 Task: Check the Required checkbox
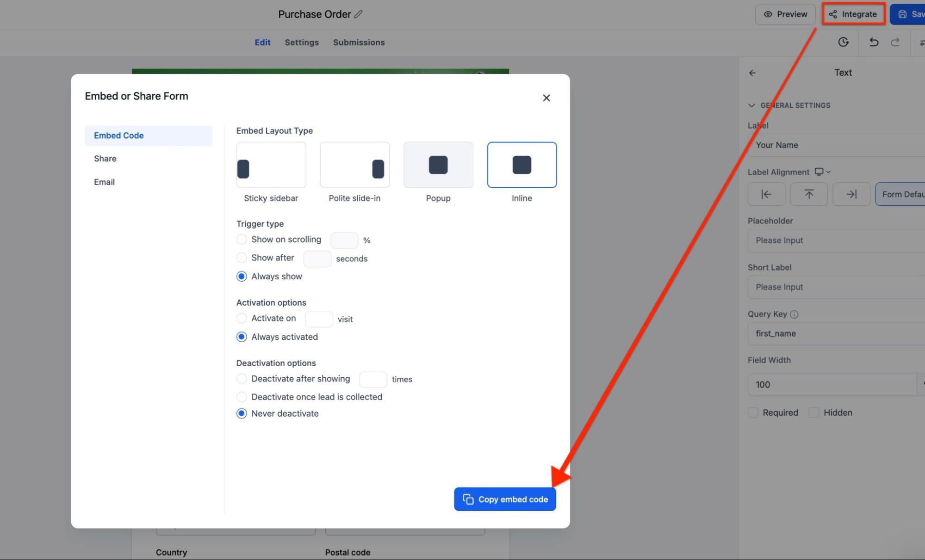(x=753, y=412)
